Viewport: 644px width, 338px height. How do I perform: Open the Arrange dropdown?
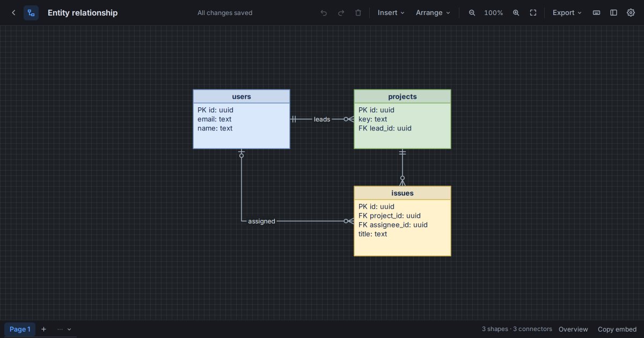point(433,13)
